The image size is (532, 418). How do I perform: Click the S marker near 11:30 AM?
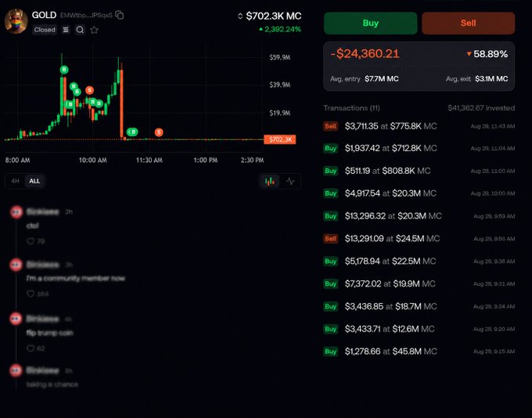159,132
